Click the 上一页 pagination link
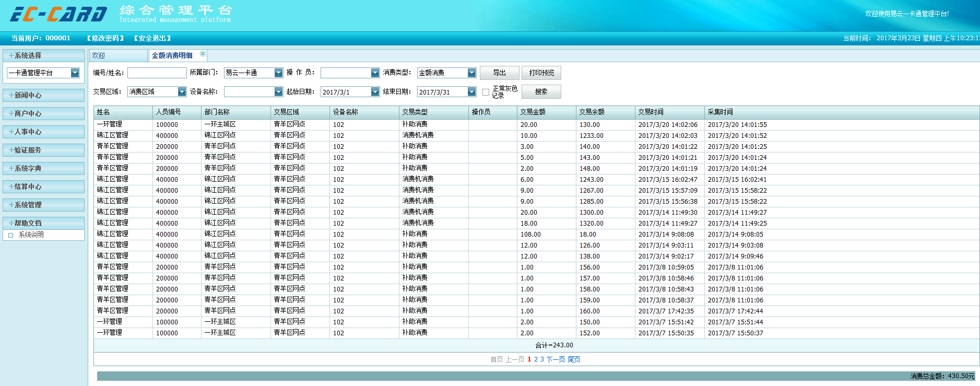Viewport: 980px width, 386px height. coord(515,359)
